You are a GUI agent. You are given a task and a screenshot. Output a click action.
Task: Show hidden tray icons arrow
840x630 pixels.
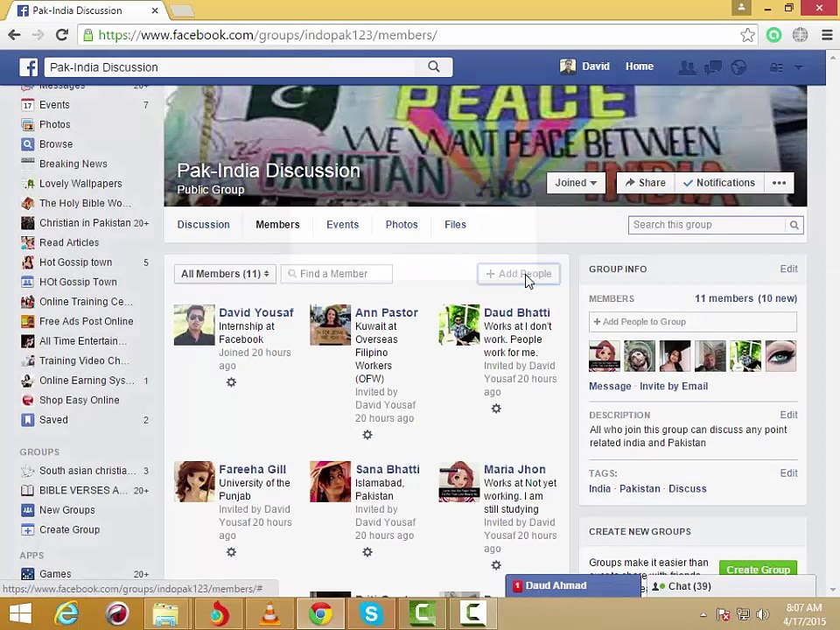pos(703,614)
